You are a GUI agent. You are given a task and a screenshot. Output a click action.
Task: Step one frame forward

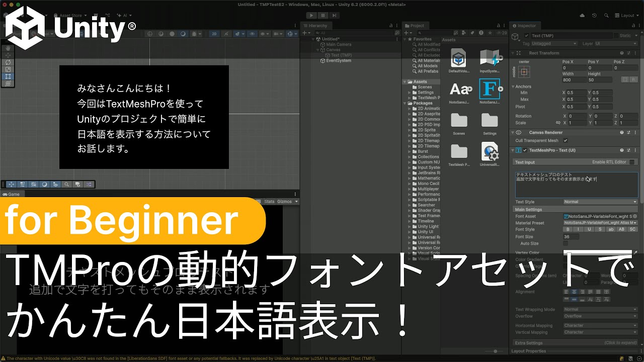pos(334,16)
